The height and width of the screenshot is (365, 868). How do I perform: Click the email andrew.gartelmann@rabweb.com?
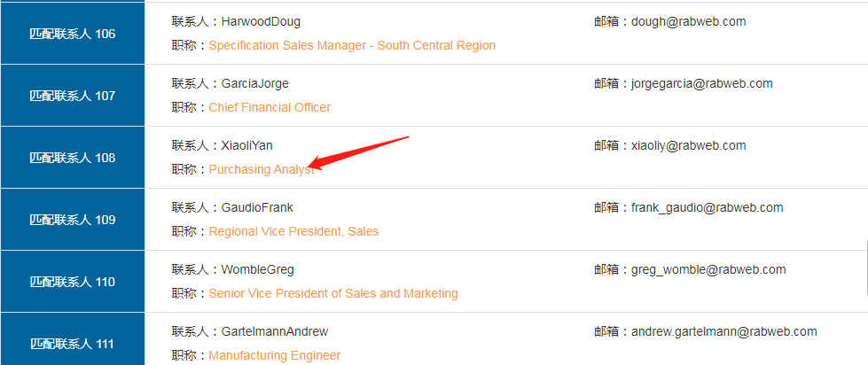point(724,332)
